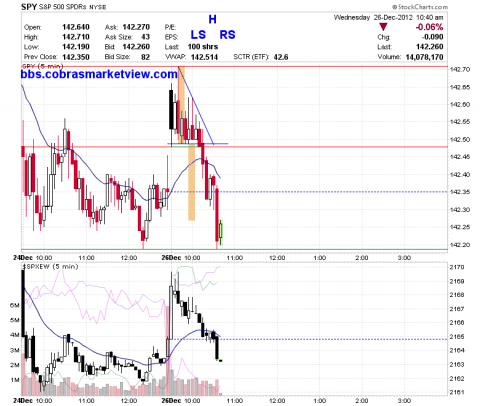Image resolution: width=480 pixels, height=406 pixels.
Task: Click the 6M volume axis label
Action: pos(15,305)
